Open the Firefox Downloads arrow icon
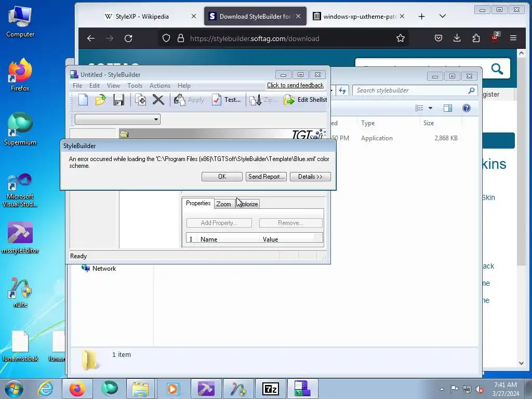The image size is (532, 399). coord(457,38)
